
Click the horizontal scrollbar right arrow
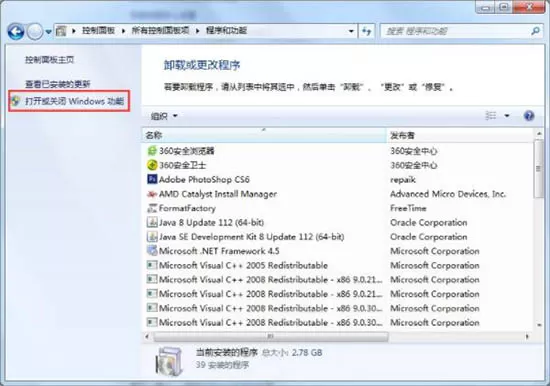(x=527, y=337)
